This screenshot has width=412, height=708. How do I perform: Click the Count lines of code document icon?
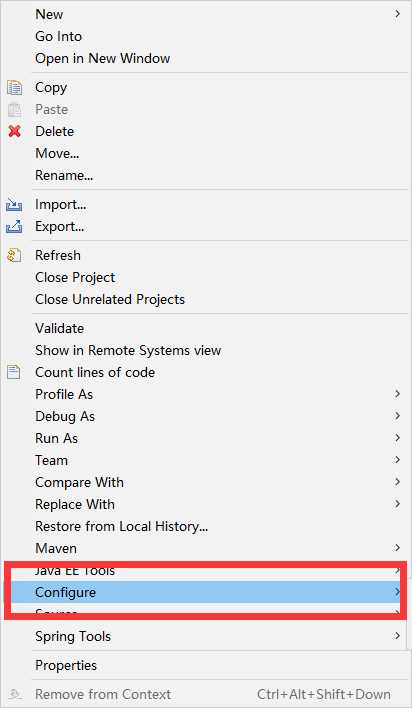(14, 373)
